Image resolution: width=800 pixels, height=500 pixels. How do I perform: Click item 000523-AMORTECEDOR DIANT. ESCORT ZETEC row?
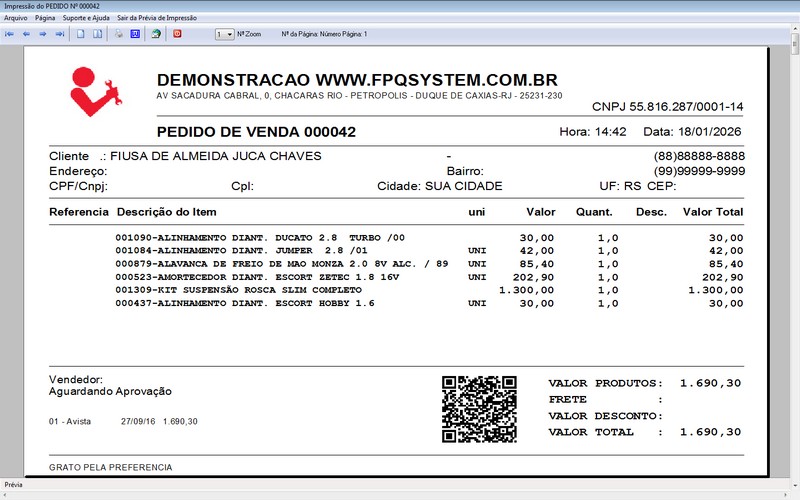tap(429, 278)
